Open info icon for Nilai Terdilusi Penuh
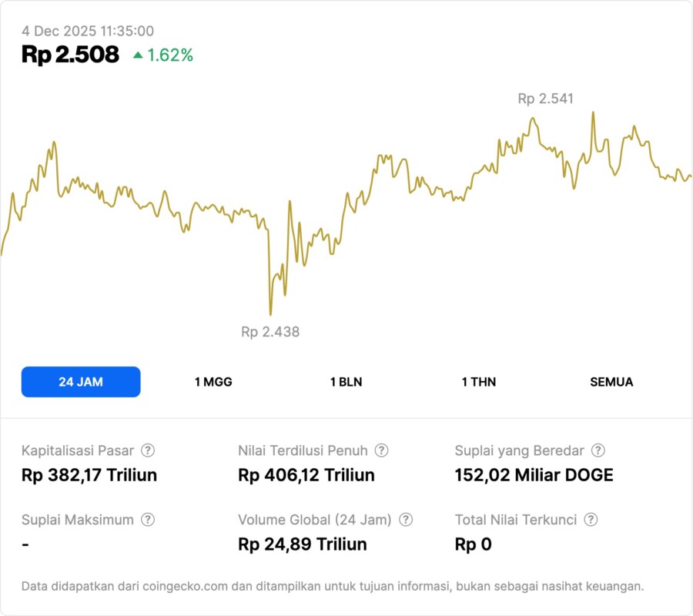The image size is (693, 616). 381,450
